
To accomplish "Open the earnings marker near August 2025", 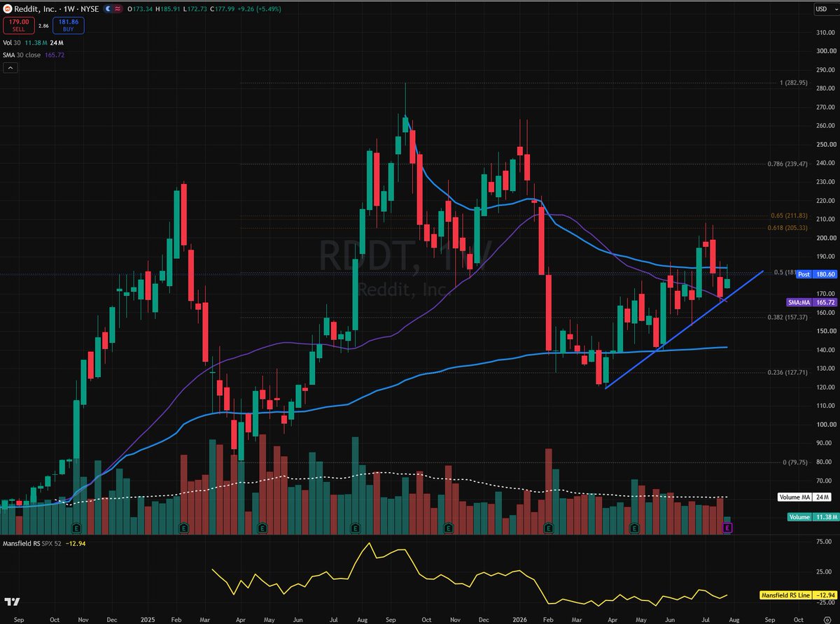I will coord(356,527).
